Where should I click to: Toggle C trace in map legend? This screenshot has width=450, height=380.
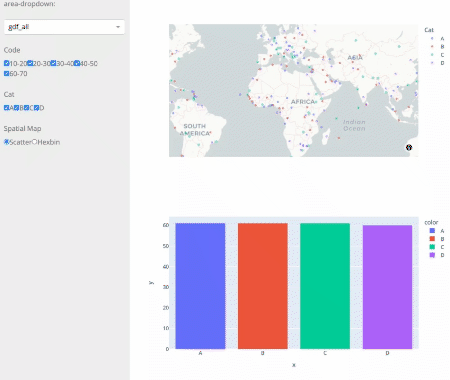pos(437,55)
